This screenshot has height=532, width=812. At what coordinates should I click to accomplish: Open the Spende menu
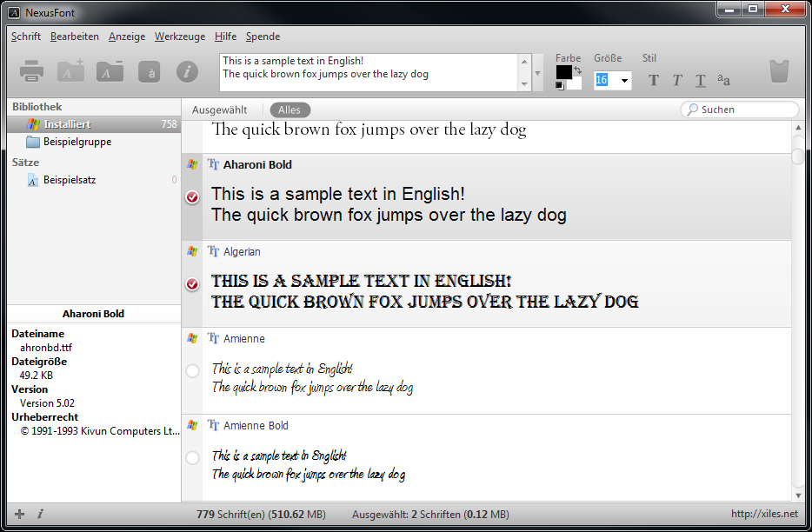(x=263, y=37)
